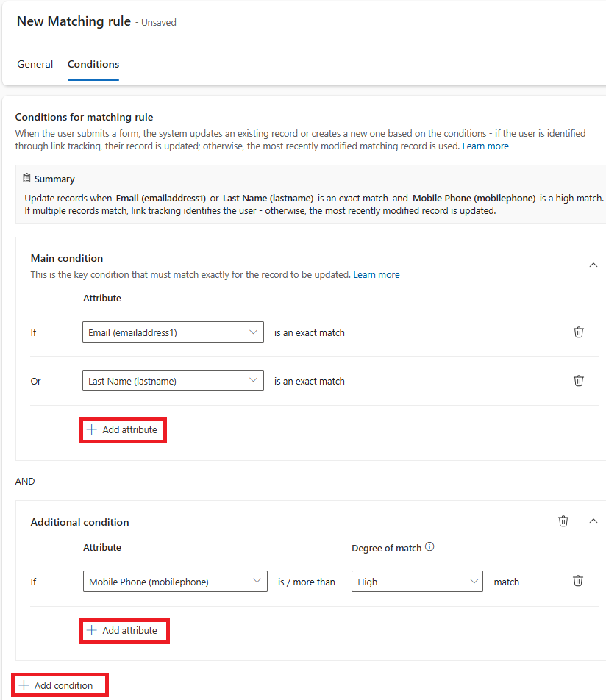The width and height of the screenshot is (606, 700).
Task: Select the Conditions tab
Action: [93, 64]
